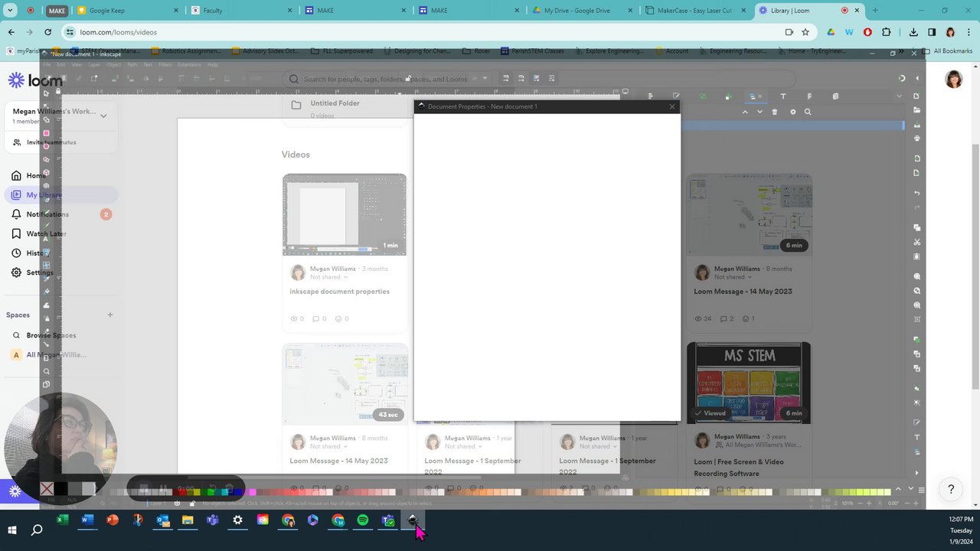The height and width of the screenshot is (551, 980).
Task: Expand the Inkscape dock tabs chevron
Action: click(x=900, y=96)
